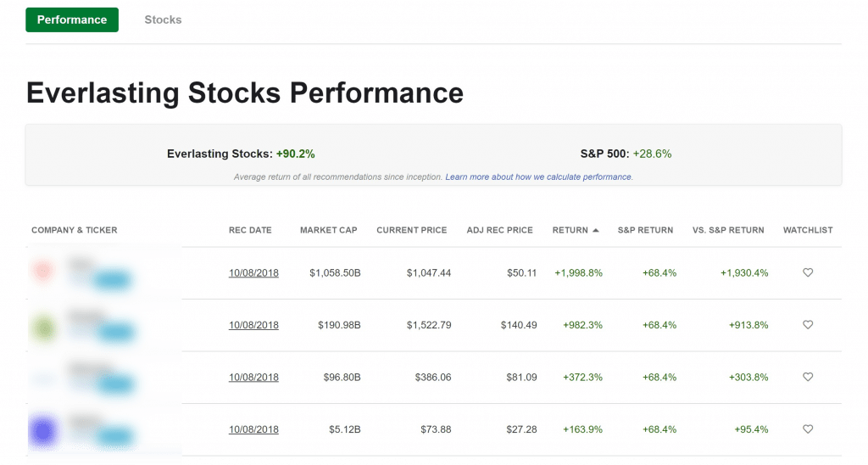Viewport: 868px width, 465px height.
Task: Open the 10/08/2018 date in the $5.12B row
Action: (x=253, y=429)
